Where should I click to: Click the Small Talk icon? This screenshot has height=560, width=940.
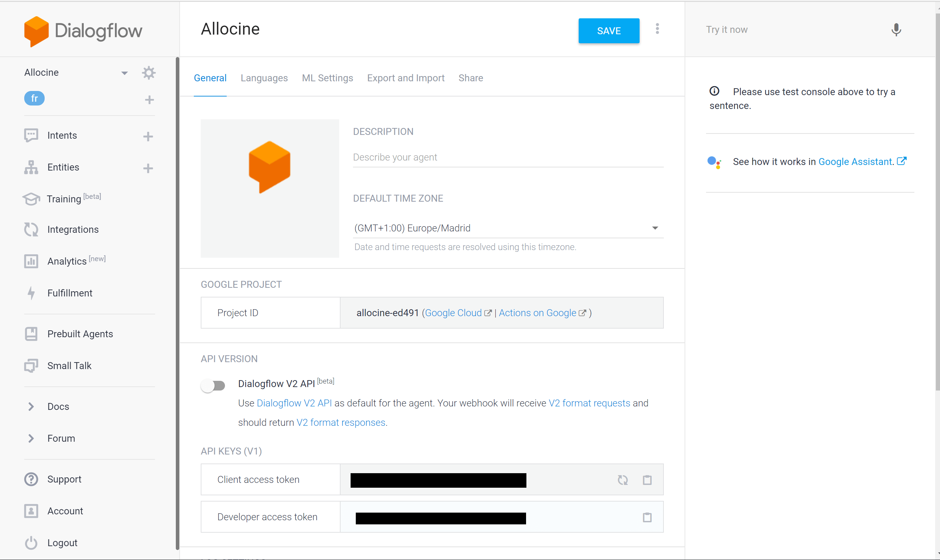31,366
